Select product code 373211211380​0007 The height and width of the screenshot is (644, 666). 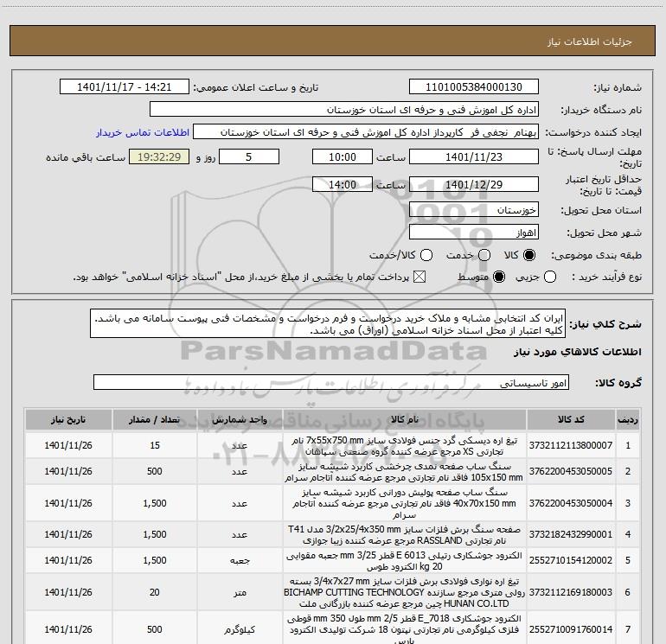571,445
